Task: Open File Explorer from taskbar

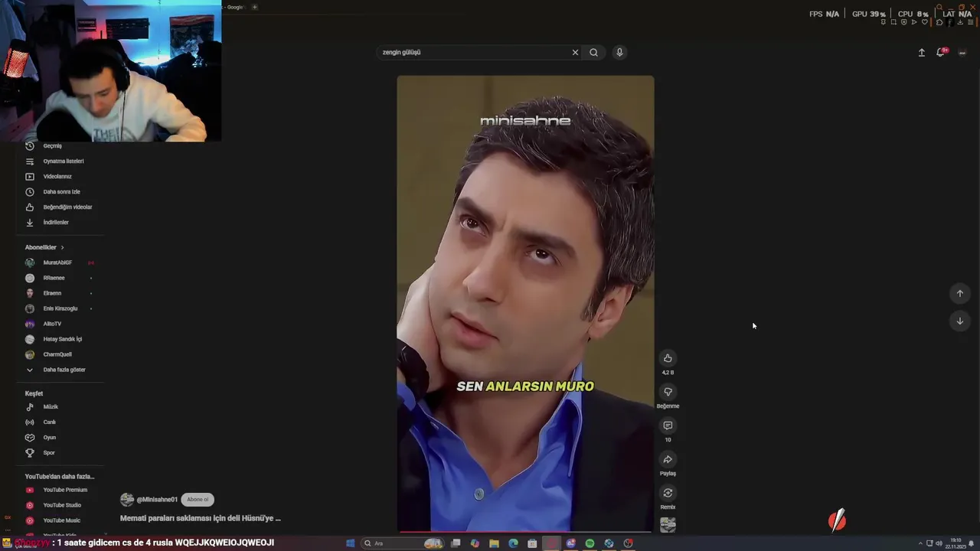Action: [494, 543]
